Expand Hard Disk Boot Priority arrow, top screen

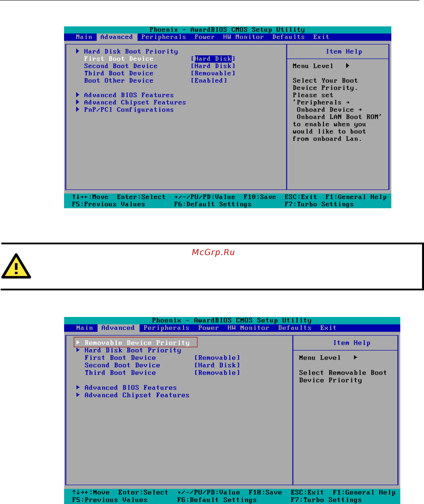pyautogui.click(x=78, y=51)
